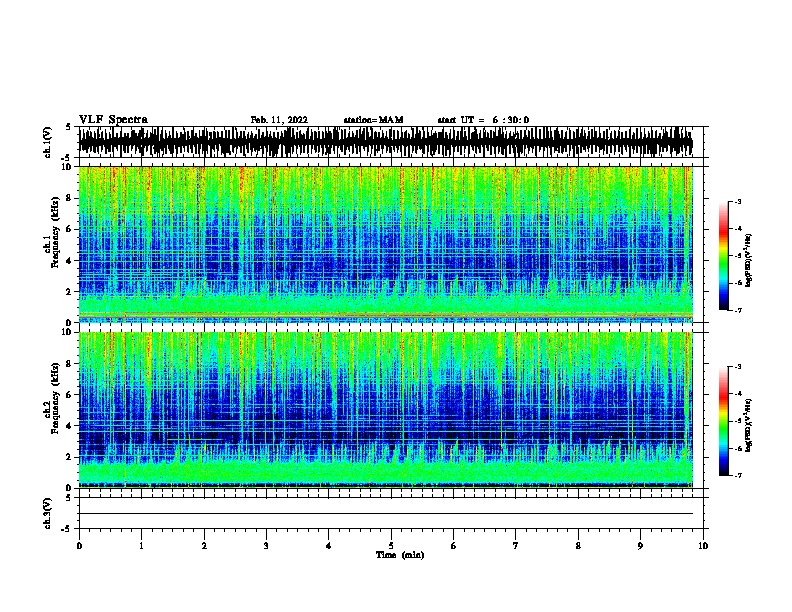Click the "5" volt tick on ch.1(V) axis
The height and width of the screenshot is (612, 792).
tap(68, 127)
